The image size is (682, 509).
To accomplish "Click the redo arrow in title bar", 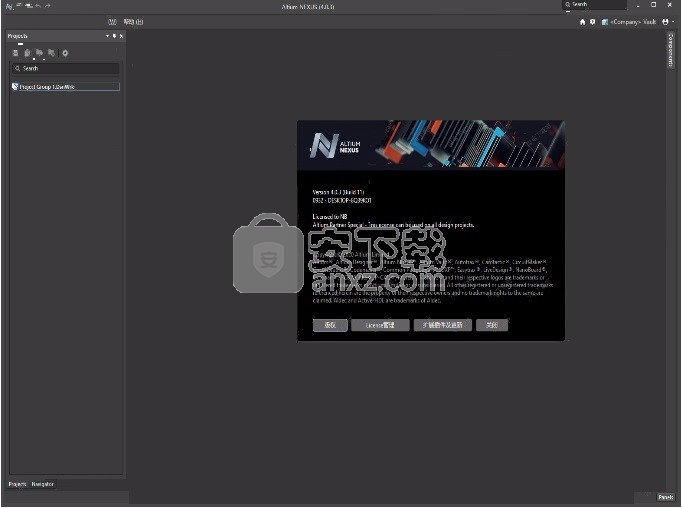I will pos(48,6).
